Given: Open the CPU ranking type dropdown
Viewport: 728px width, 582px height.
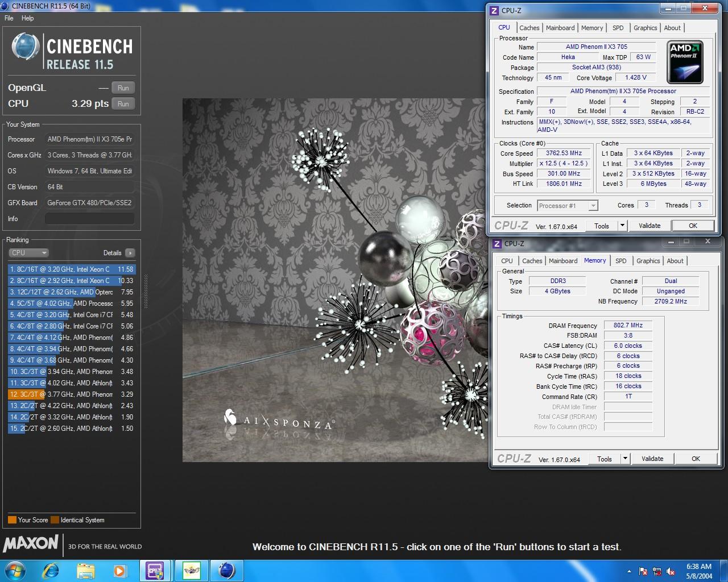Looking at the screenshot, I should 28,253.
